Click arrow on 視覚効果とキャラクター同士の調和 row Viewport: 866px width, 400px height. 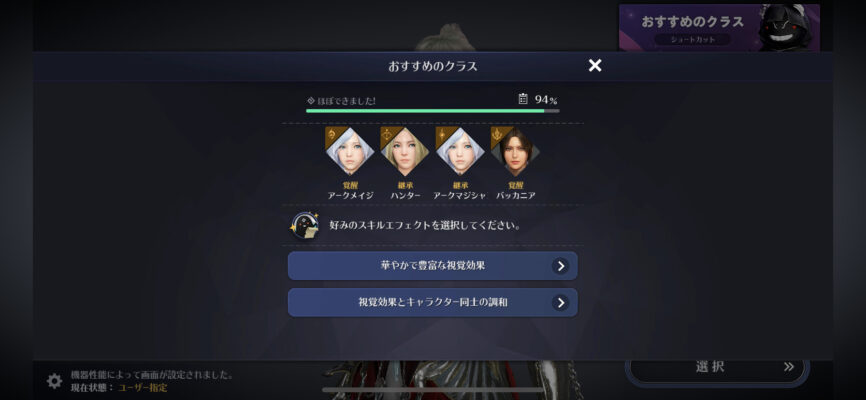pos(560,302)
